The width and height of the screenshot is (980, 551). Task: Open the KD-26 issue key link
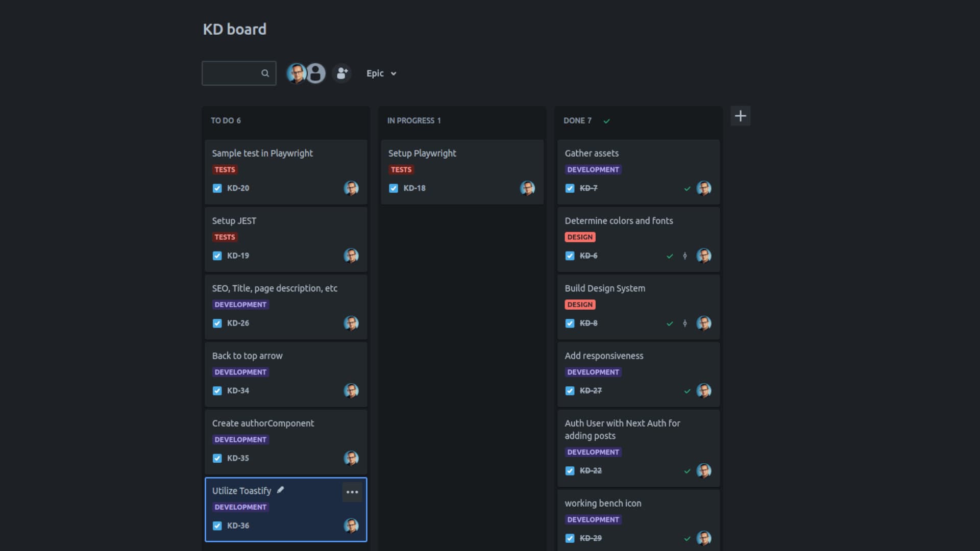[238, 323]
